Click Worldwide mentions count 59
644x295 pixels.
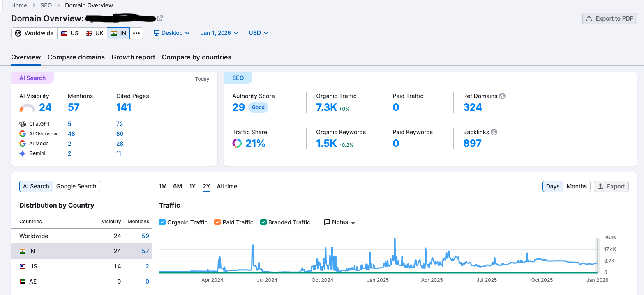point(145,236)
